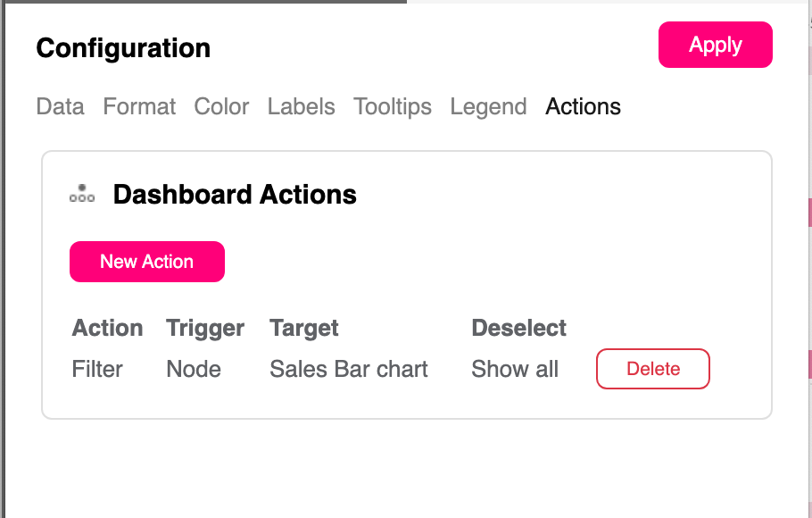The width and height of the screenshot is (812, 518).
Task: Click the Deselect column header
Action: (518, 328)
